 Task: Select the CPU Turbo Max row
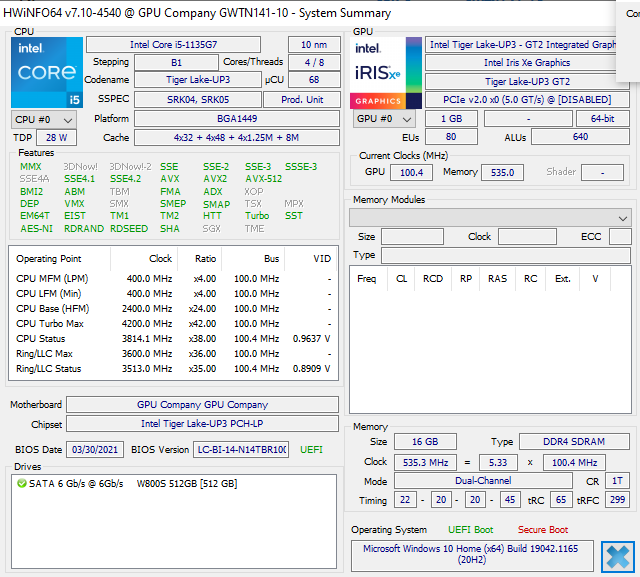(173, 324)
